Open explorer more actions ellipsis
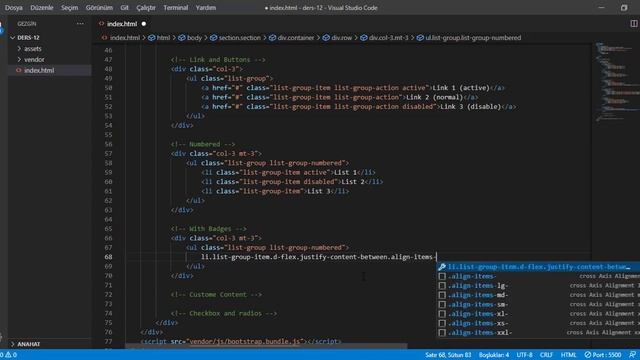The width and height of the screenshot is (640, 360). (x=80, y=24)
